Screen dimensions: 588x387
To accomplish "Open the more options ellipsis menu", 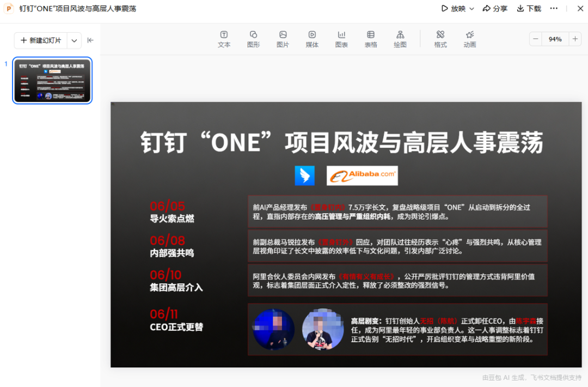I will [554, 8].
